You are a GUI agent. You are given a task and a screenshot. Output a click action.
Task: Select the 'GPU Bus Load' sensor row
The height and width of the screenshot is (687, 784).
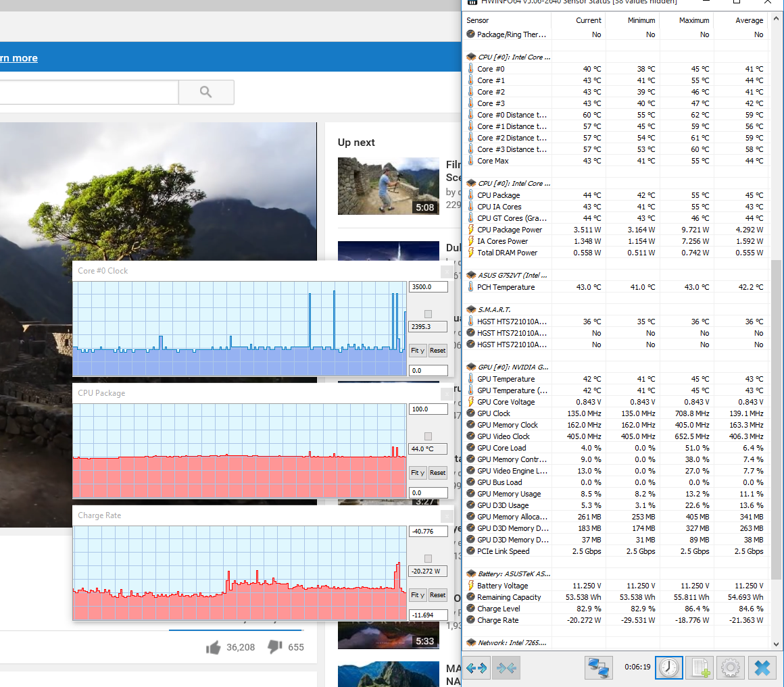615,482
